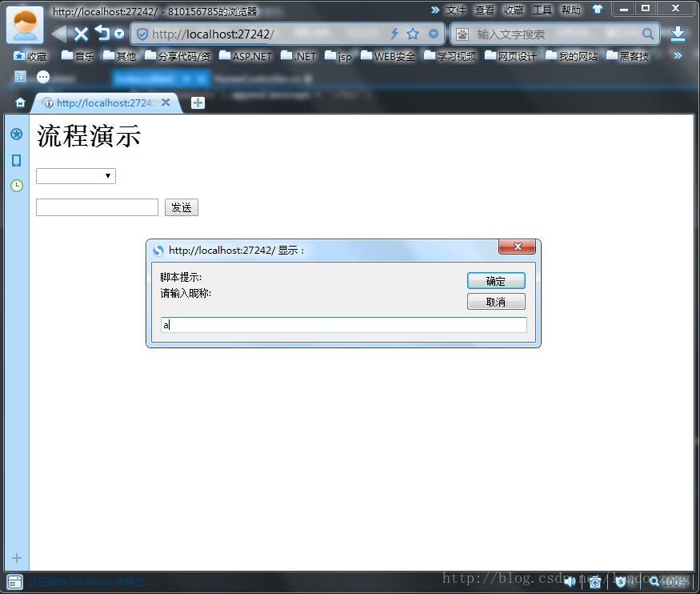Open the 文件 menu
700x594 pixels.
tap(455, 10)
